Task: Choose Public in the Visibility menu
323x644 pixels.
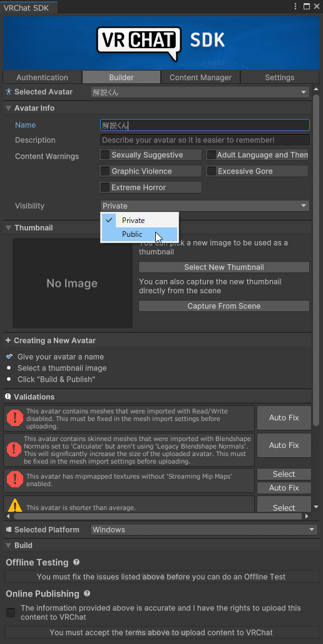Action: tap(139, 234)
